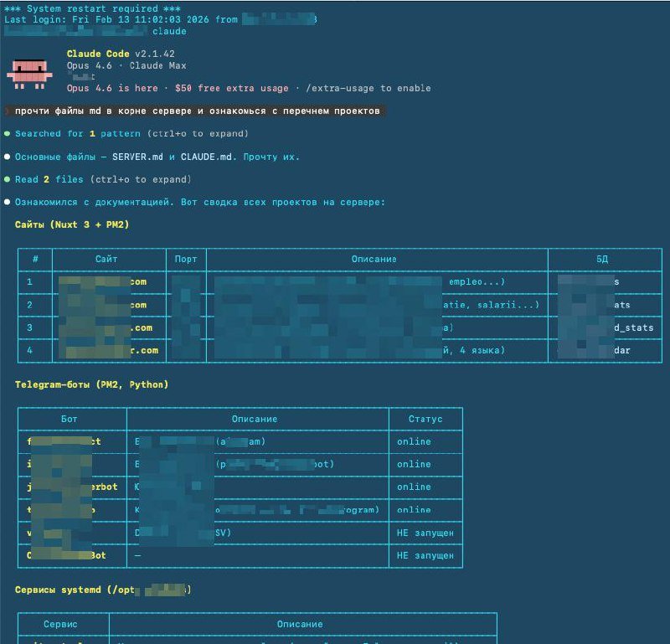Expand the 'Read 2 files' result line
Viewport: 670px width, 644px height.
[x=103, y=179]
